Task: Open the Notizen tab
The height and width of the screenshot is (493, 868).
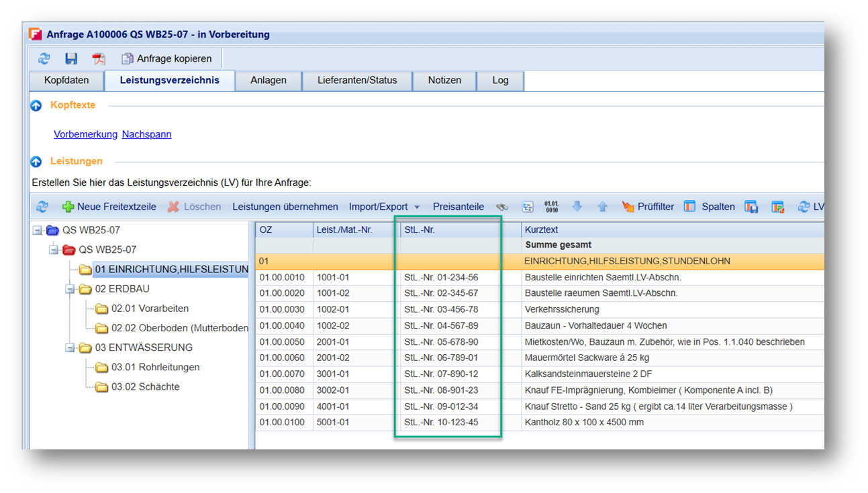Action: (x=444, y=80)
